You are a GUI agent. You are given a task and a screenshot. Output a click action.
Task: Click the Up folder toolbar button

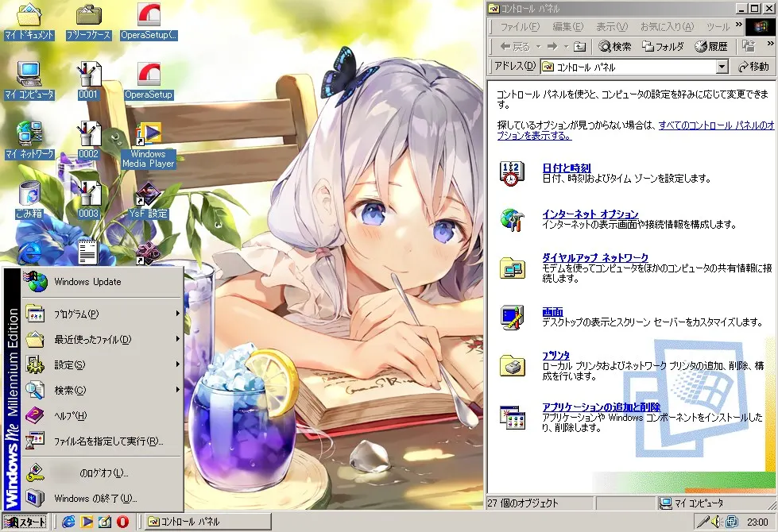pyautogui.click(x=579, y=47)
